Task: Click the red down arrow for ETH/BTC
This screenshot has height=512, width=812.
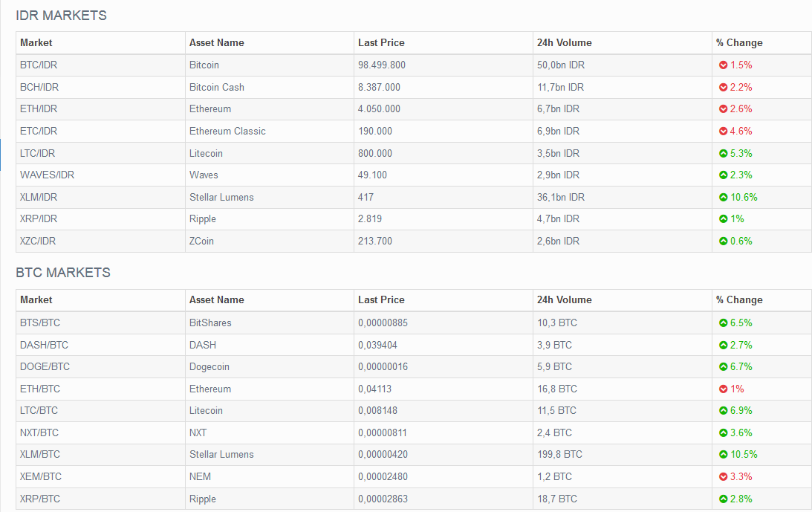Action: 723,389
